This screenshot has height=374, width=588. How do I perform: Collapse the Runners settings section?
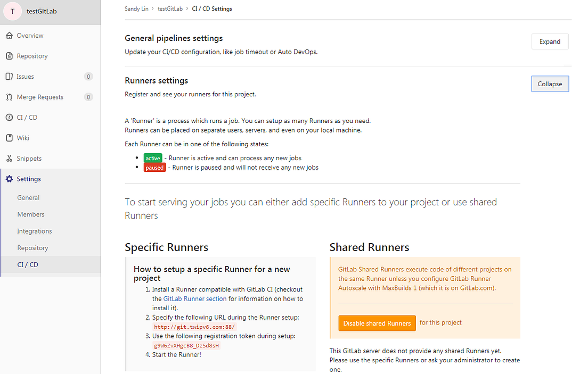pos(550,84)
